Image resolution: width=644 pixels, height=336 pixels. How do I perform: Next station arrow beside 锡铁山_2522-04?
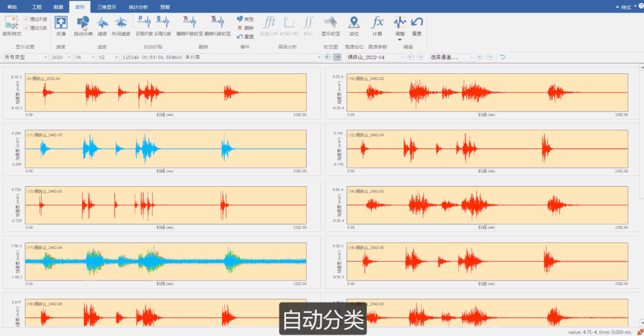coord(420,57)
